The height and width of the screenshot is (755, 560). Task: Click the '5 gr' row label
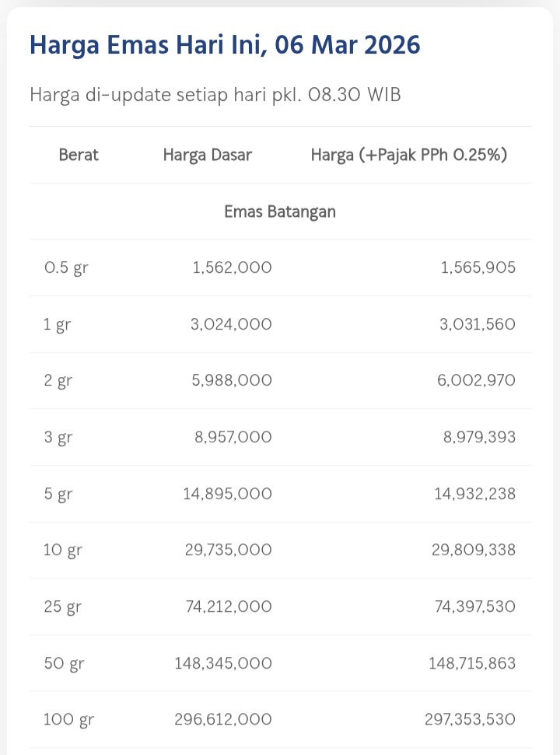(58, 494)
